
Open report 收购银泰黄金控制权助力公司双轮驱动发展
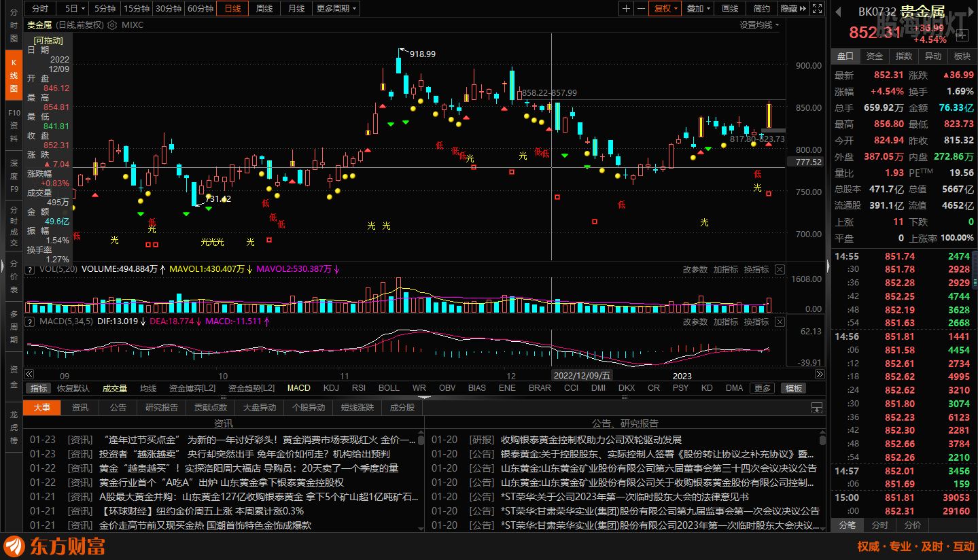pyautogui.click(x=591, y=440)
